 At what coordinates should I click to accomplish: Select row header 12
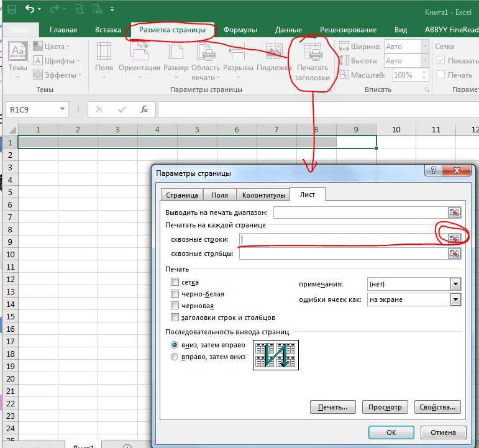pos(11,280)
